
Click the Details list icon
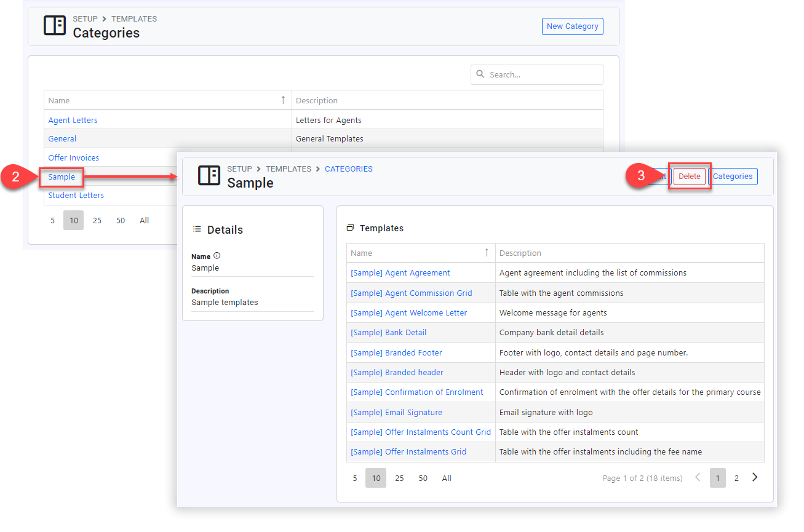197,229
